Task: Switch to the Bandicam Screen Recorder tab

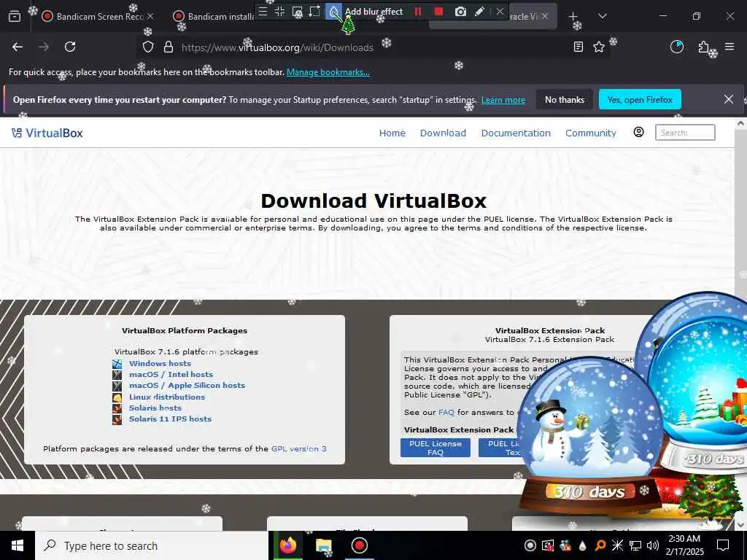Action: [x=98, y=16]
